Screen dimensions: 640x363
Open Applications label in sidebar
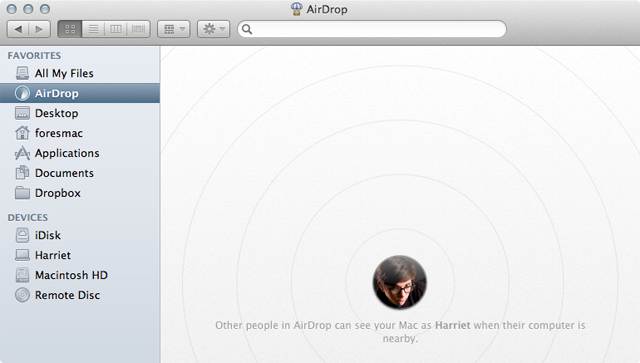[67, 153]
